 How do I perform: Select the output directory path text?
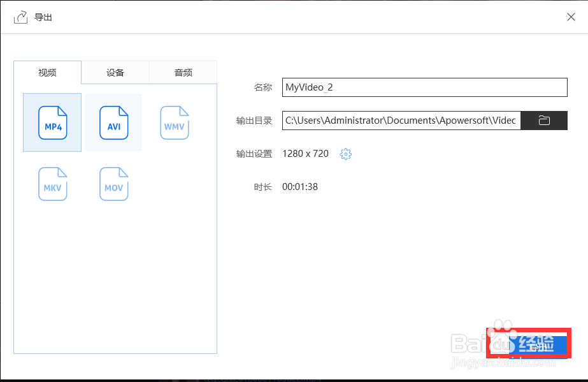401,120
